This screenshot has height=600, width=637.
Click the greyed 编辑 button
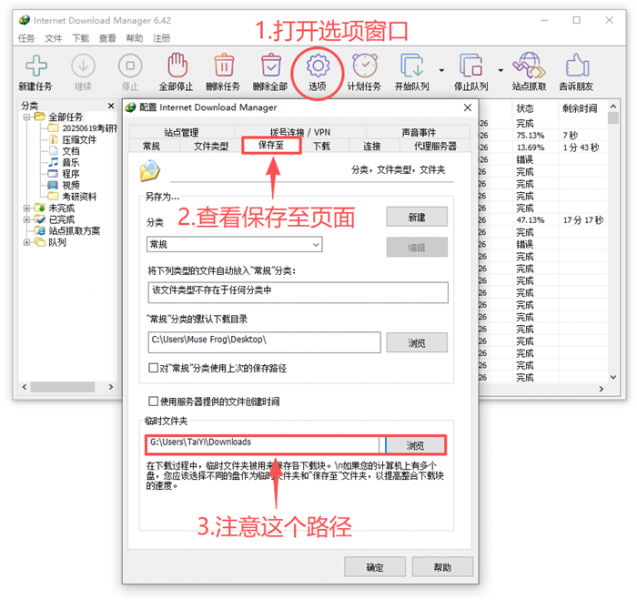tap(417, 247)
